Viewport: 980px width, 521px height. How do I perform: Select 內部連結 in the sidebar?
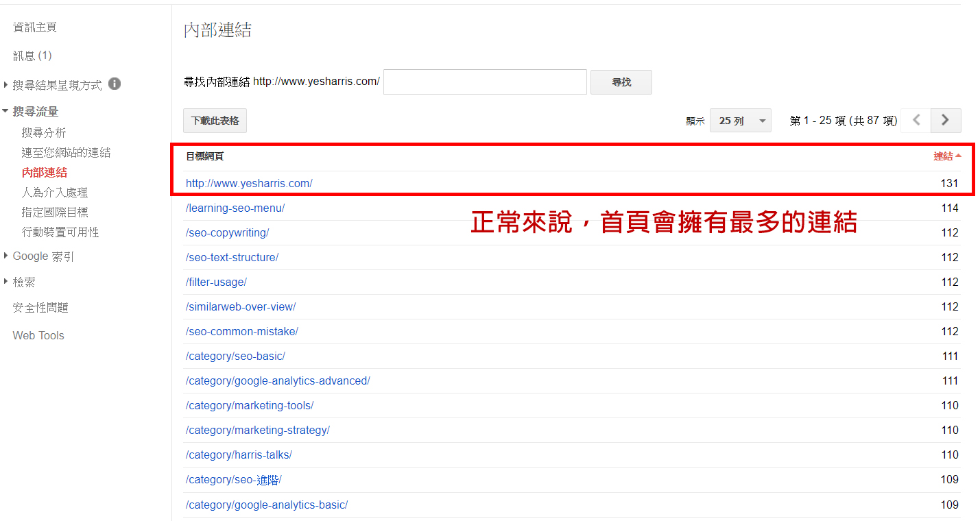pyautogui.click(x=45, y=173)
